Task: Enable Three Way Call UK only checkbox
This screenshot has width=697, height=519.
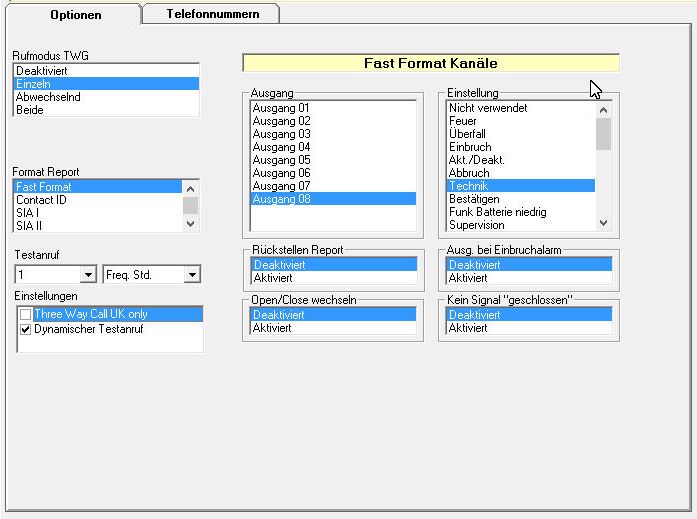Action: pos(25,315)
